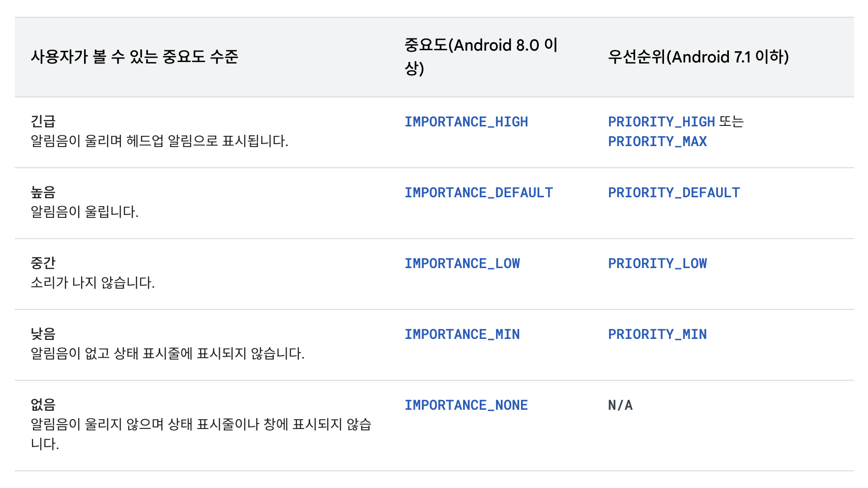The image size is (868, 488).
Task: Click the IMPORTANCE_DEFAULT link
Action: 478,193
